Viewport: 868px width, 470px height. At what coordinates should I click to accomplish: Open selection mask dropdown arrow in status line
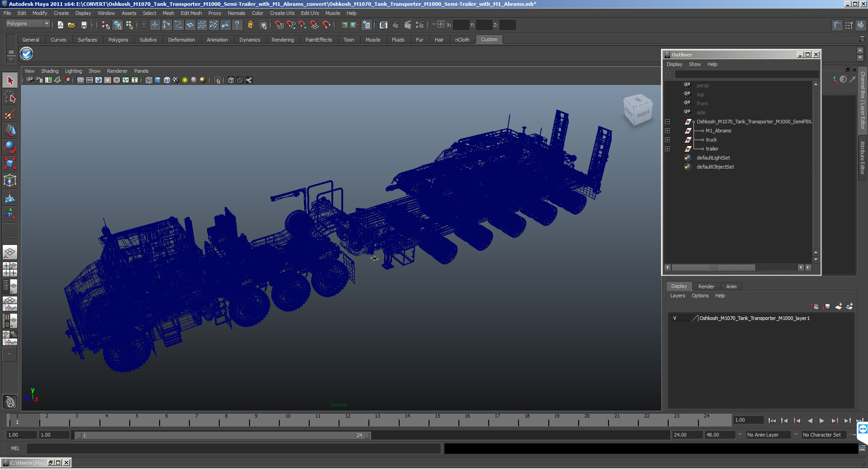pyautogui.click(x=144, y=25)
